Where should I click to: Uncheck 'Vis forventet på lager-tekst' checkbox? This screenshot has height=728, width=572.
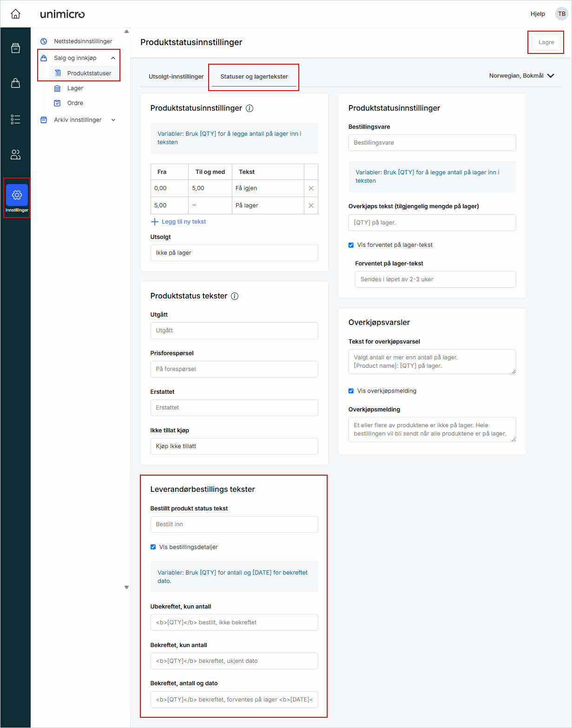[351, 245]
